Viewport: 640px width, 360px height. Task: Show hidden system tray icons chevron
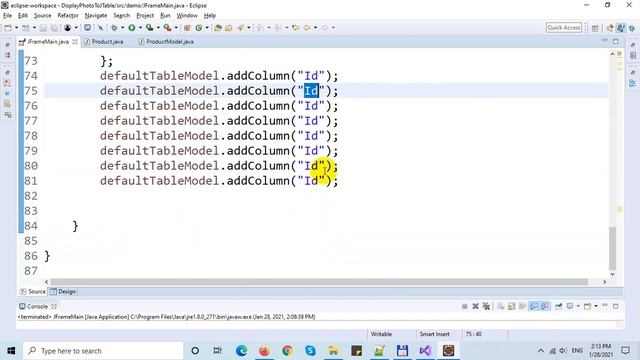pos(541,351)
